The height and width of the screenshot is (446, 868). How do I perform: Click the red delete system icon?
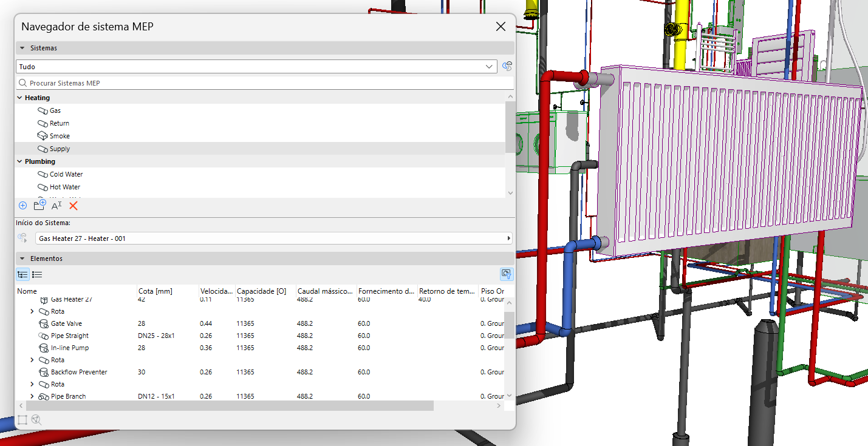[73, 206]
